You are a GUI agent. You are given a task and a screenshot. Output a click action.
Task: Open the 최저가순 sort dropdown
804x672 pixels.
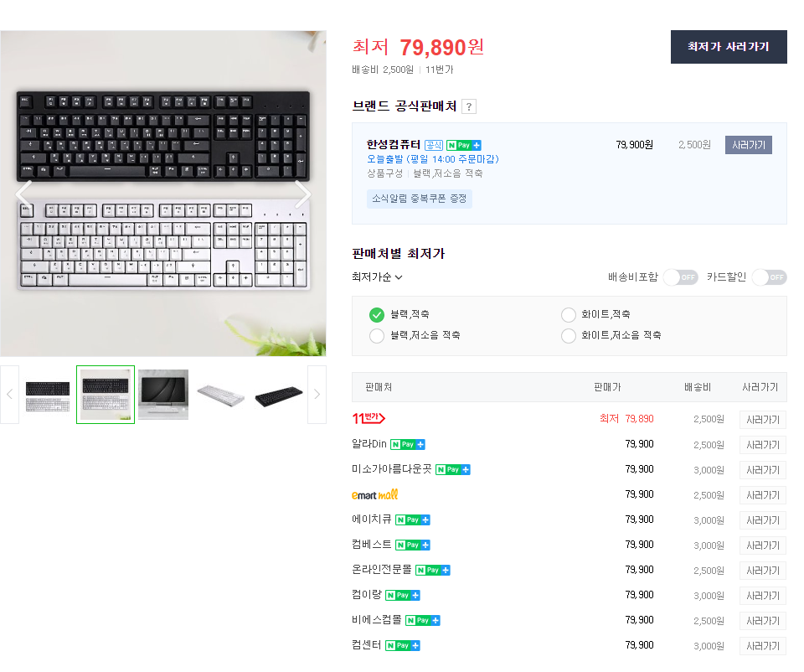377,277
